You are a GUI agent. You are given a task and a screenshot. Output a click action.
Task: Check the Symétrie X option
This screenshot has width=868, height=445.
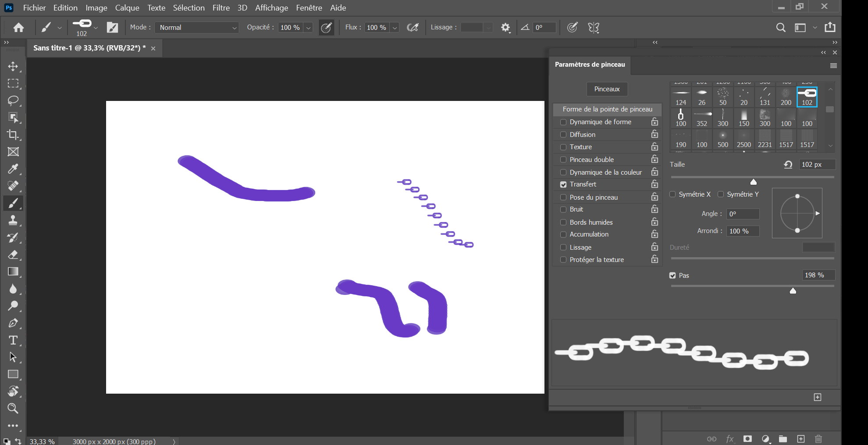pyautogui.click(x=672, y=194)
